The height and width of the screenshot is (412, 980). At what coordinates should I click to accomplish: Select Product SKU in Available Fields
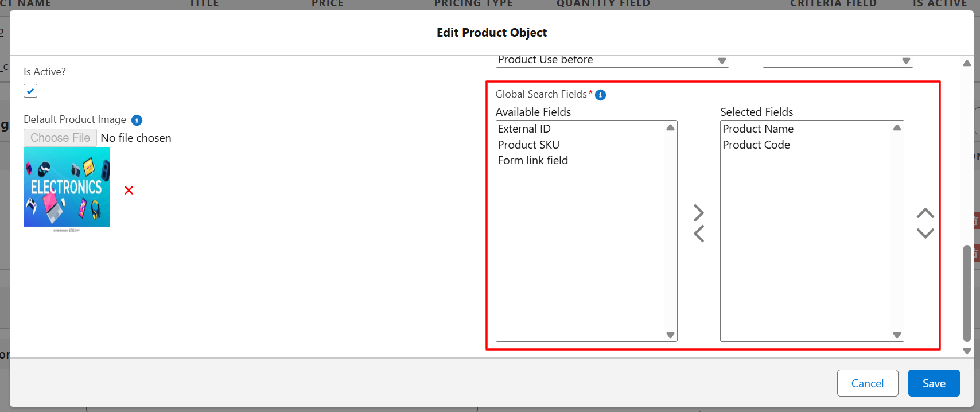pyautogui.click(x=528, y=145)
